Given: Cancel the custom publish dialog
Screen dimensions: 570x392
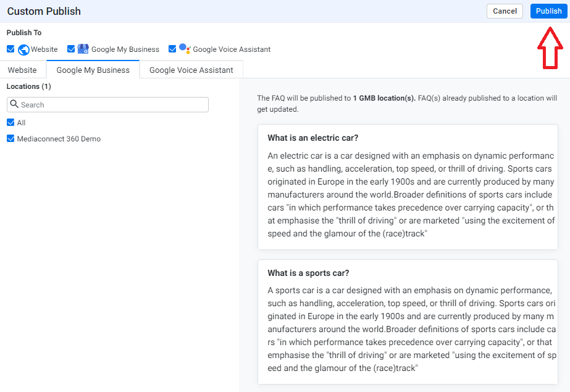Looking at the screenshot, I should tap(505, 11).
